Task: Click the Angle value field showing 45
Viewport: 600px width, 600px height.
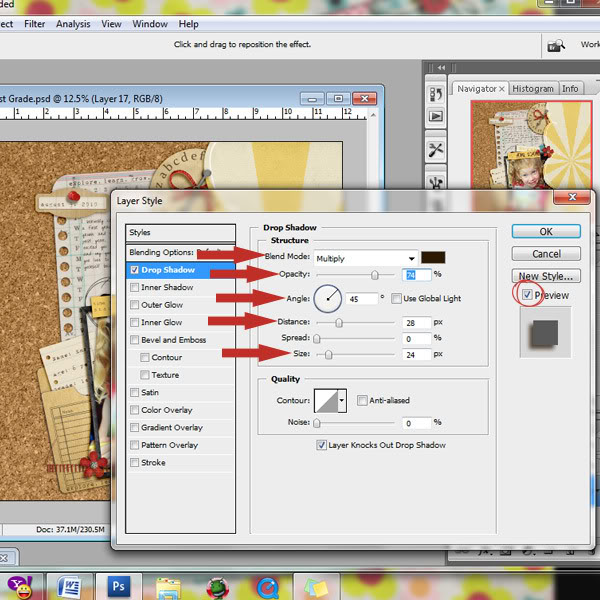Action: pyautogui.click(x=362, y=299)
